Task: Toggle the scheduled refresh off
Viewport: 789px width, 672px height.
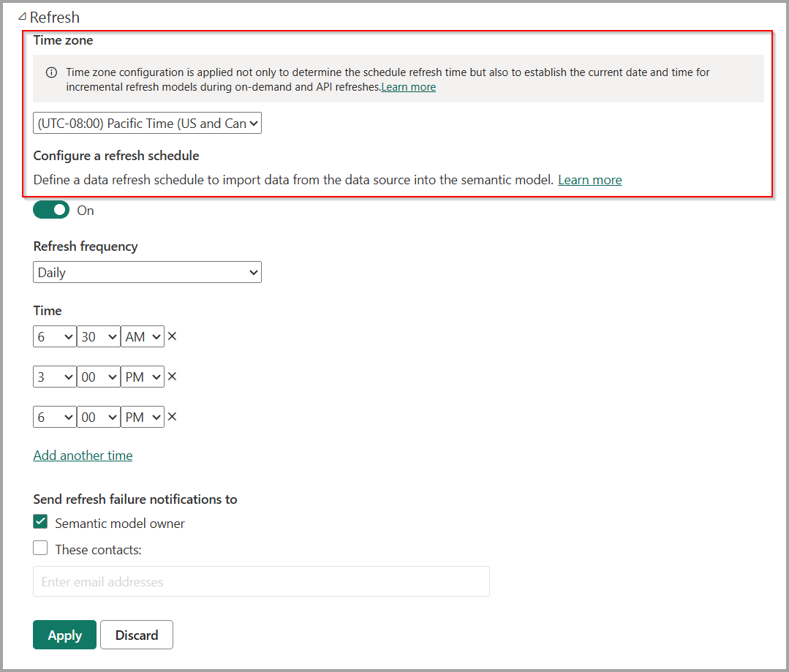Action: [x=50, y=210]
